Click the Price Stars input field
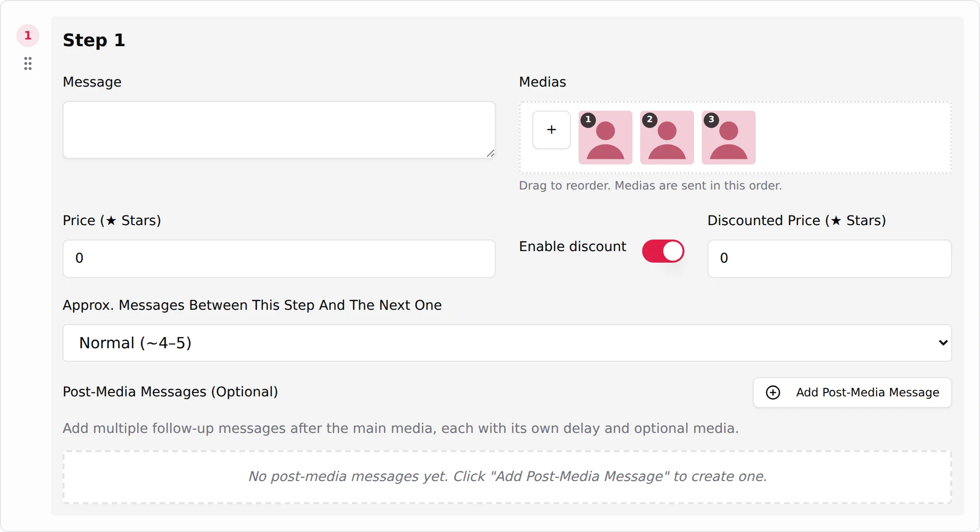 [x=279, y=259]
